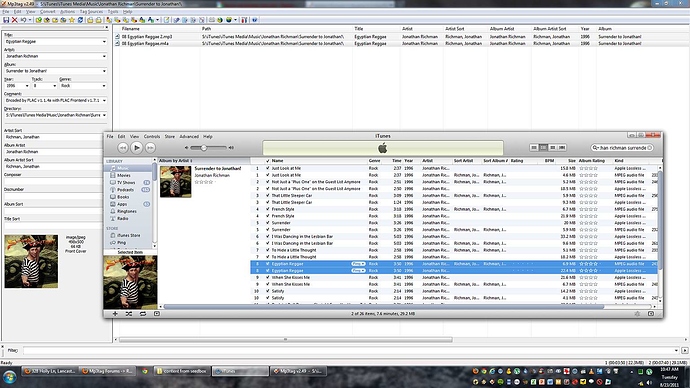
Task: Uncheck the 33.2 MB Lesbian Bar track
Action: pos(268,237)
